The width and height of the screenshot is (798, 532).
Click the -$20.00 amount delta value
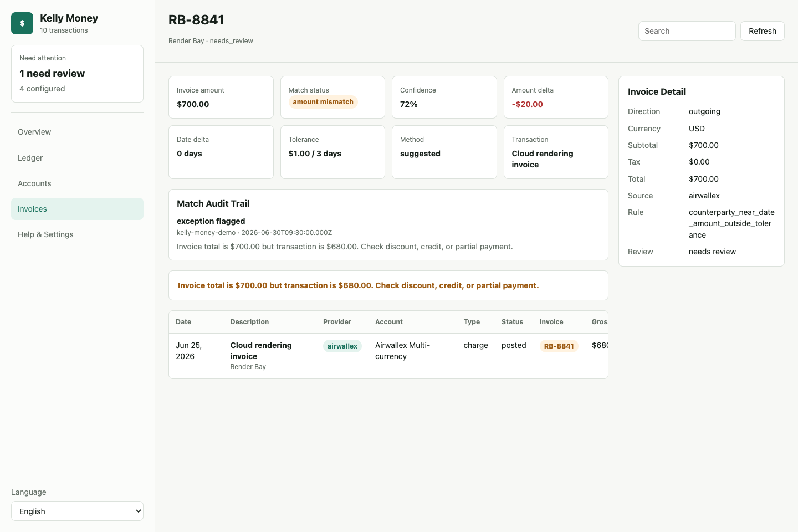point(528,104)
